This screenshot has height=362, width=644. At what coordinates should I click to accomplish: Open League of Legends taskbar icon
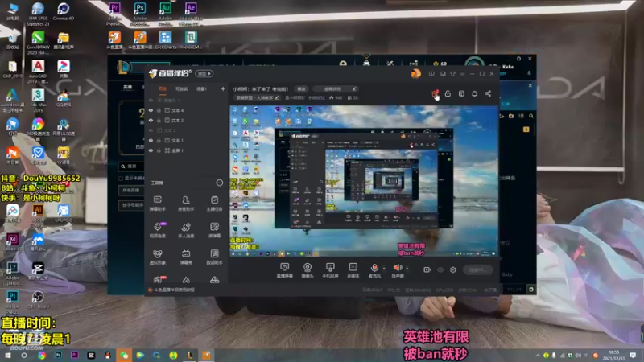pos(189,355)
